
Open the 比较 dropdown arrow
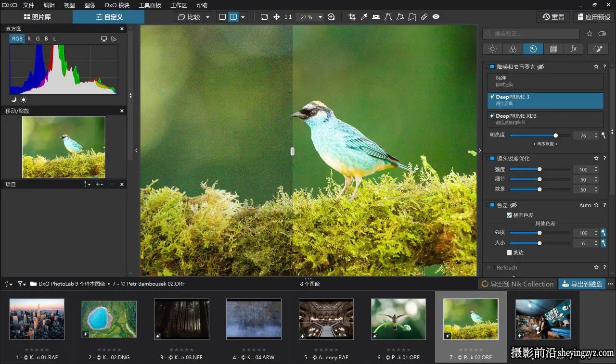tap(208, 17)
